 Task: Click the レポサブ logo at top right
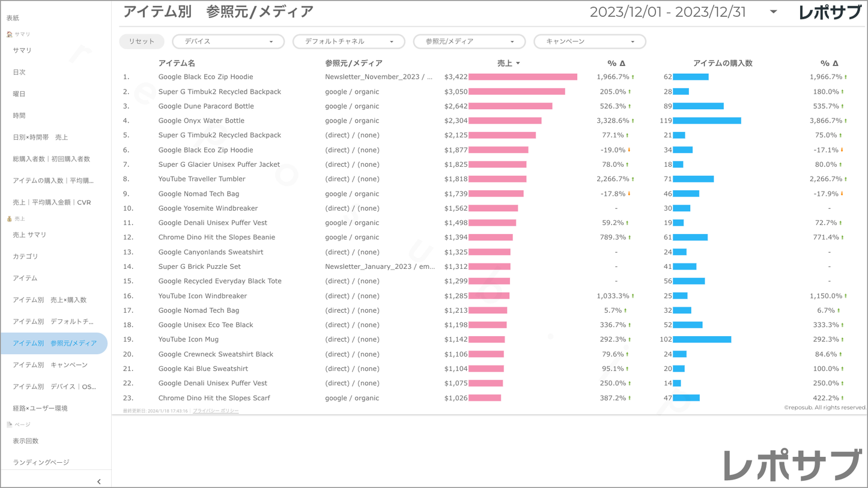(830, 13)
